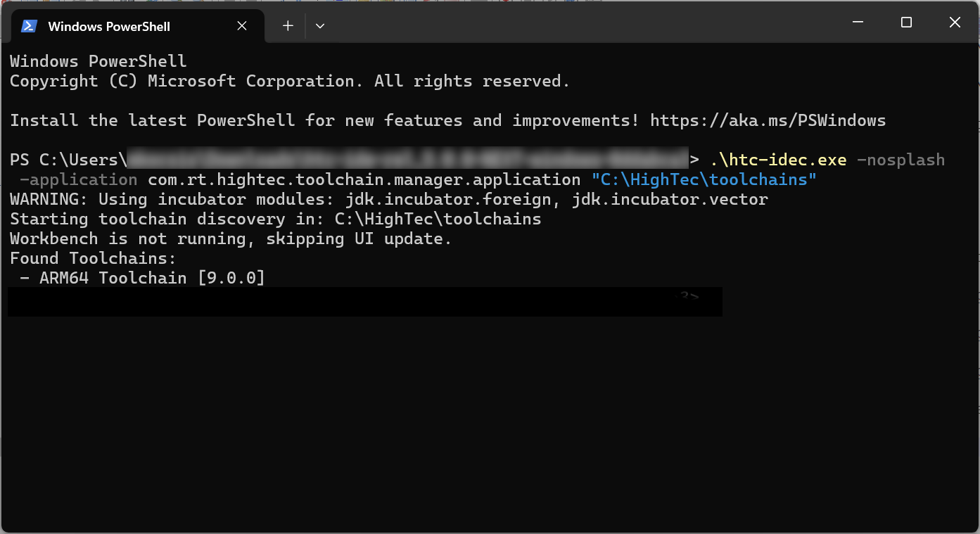Click the incubator modules WARNING line
This screenshot has height=534, width=980.
pos(387,199)
